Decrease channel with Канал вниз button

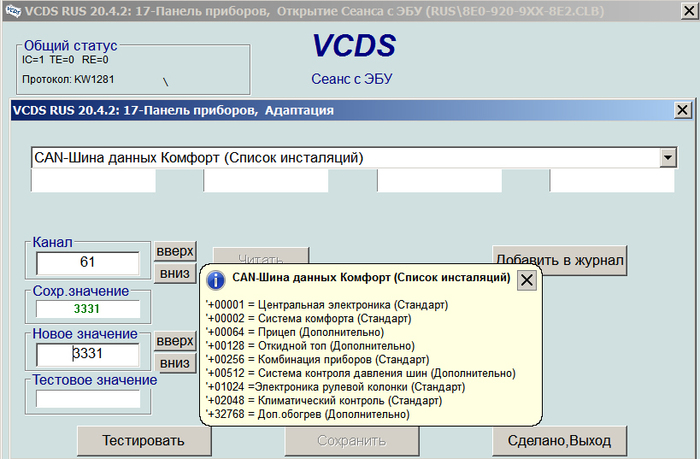175,273
